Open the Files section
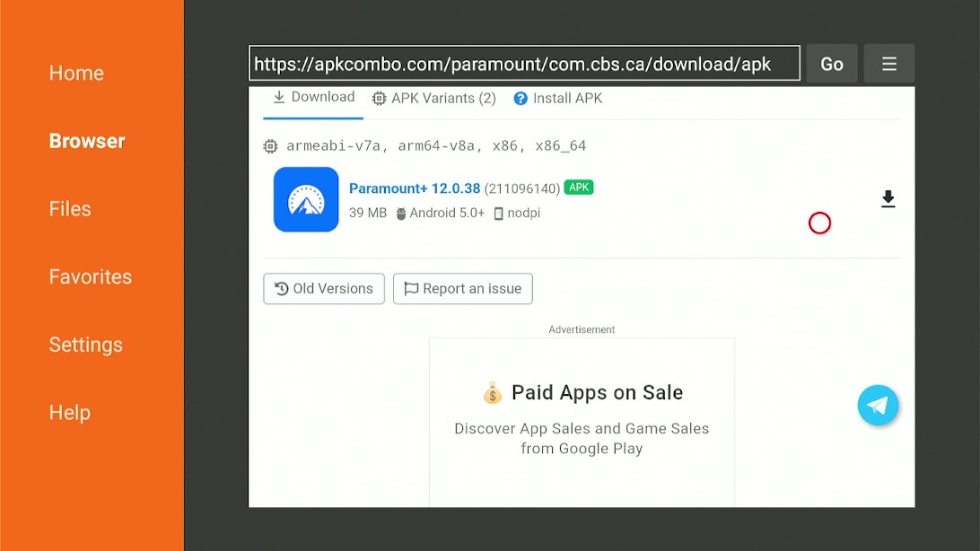 pyautogui.click(x=70, y=209)
